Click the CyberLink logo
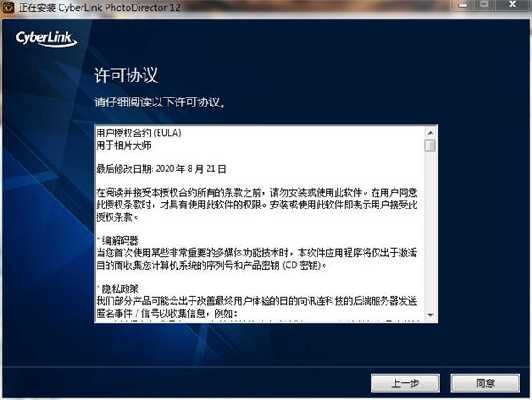 click(46, 39)
